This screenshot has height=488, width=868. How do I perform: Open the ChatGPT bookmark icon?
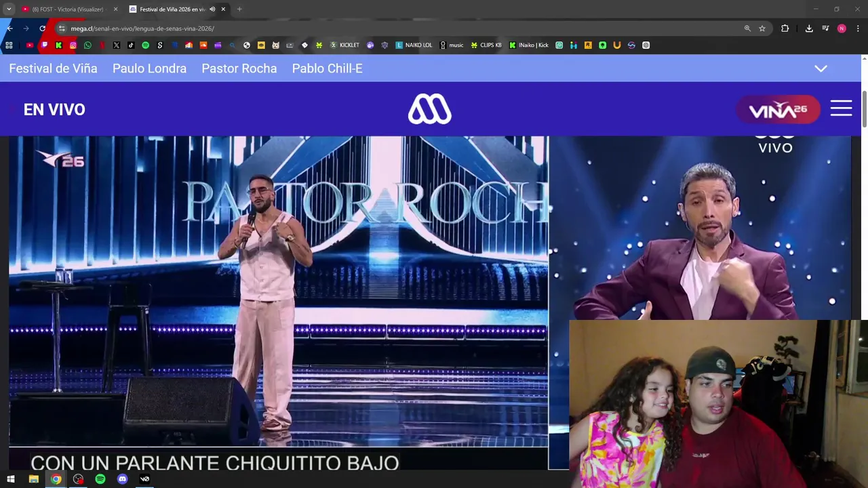(646, 45)
